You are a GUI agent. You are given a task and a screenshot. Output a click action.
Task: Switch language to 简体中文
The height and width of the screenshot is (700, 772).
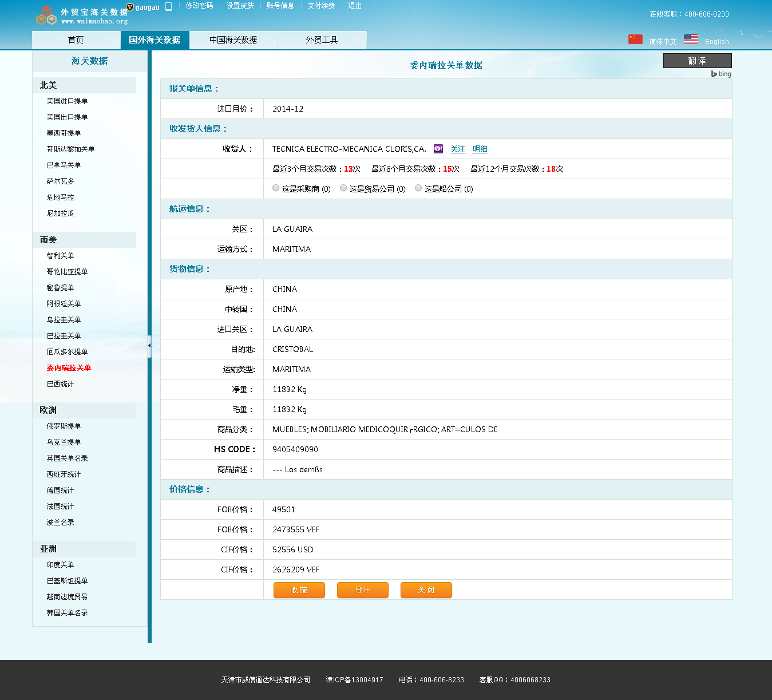click(x=663, y=42)
